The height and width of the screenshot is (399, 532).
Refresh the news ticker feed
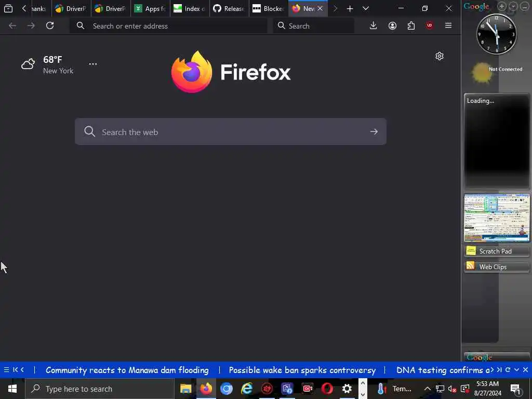coord(508,370)
